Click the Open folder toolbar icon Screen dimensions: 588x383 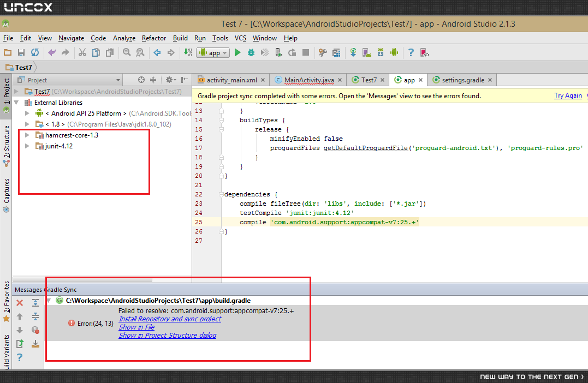[8, 52]
